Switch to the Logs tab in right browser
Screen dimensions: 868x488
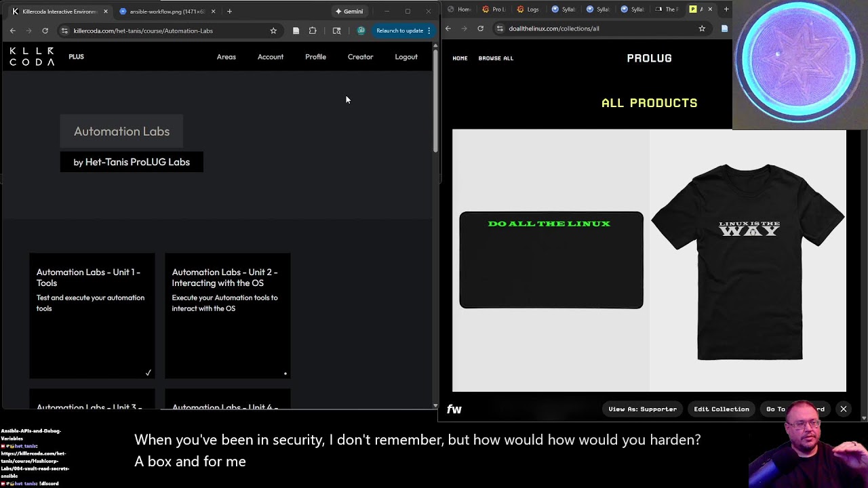pyautogui.click(x=528, y=9)
